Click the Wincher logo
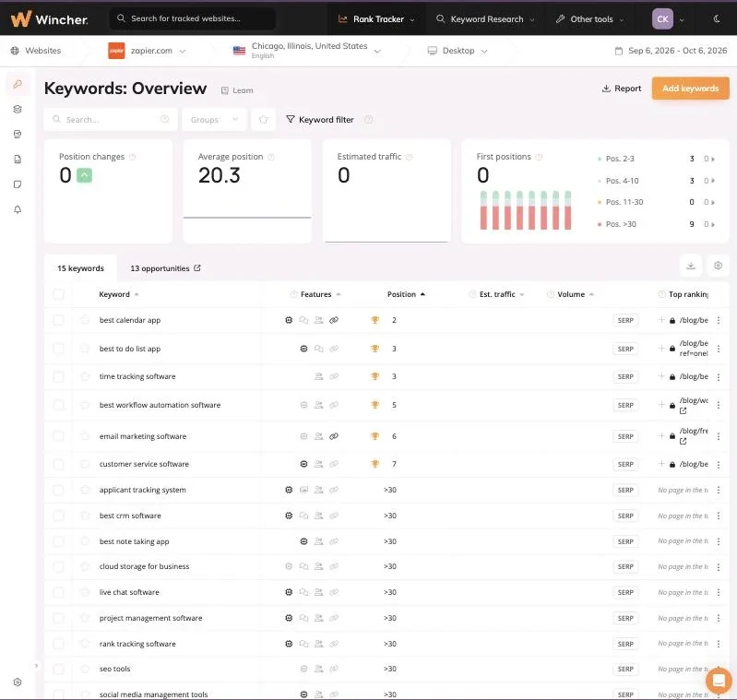This screenshot has height=700, width=737. [x=50, y=18]
